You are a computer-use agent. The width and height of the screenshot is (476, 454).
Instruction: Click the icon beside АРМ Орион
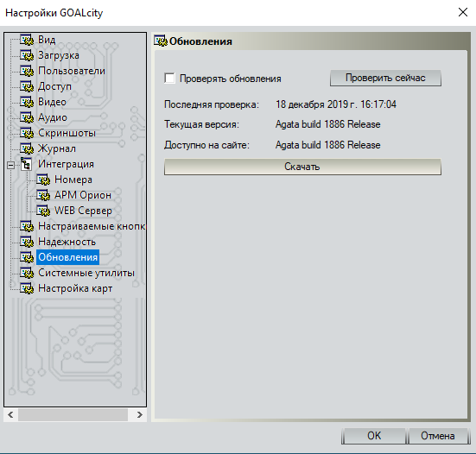pos(43,195)
